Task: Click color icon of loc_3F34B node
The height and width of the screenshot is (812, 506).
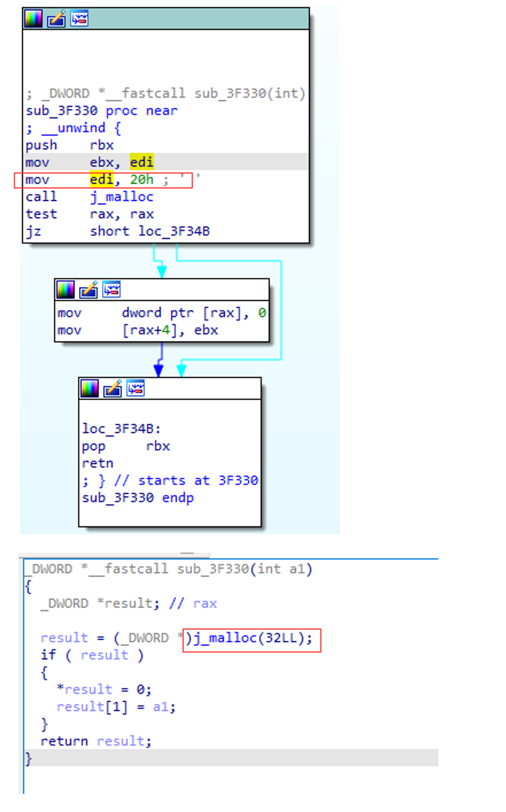Action: click(90, 389)
